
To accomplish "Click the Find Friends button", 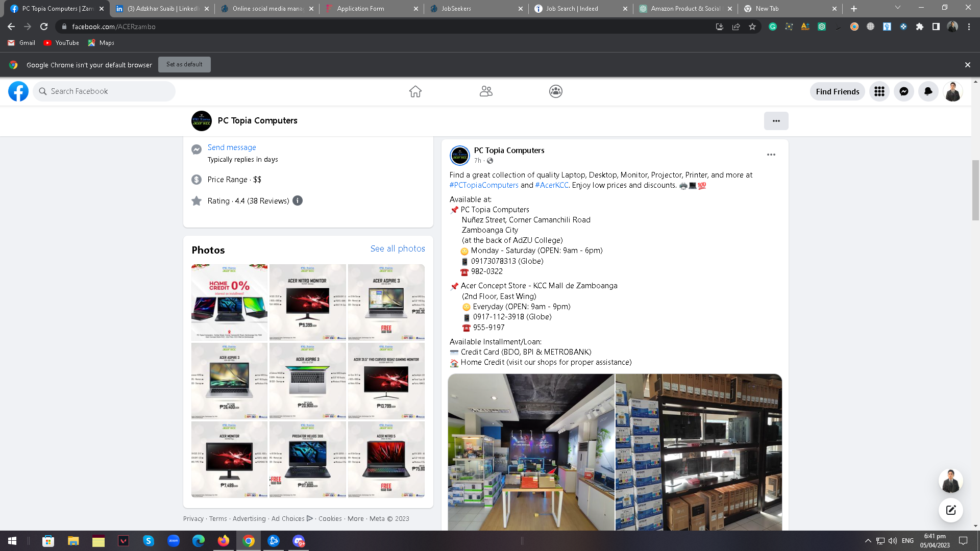I will pyautogui.click(x=838, y=91).
